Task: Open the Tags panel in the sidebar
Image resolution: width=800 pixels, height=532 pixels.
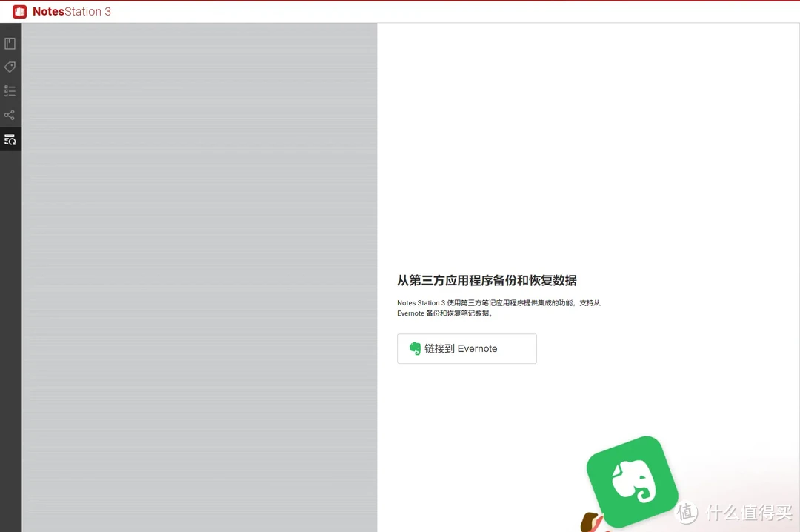Action: point(10,67)
